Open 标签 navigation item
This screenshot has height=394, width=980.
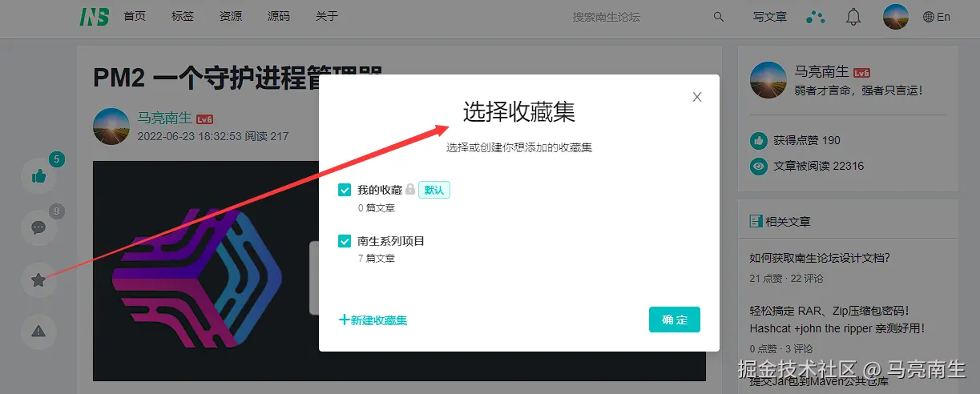pyautogui.click(x=183, y=17)
